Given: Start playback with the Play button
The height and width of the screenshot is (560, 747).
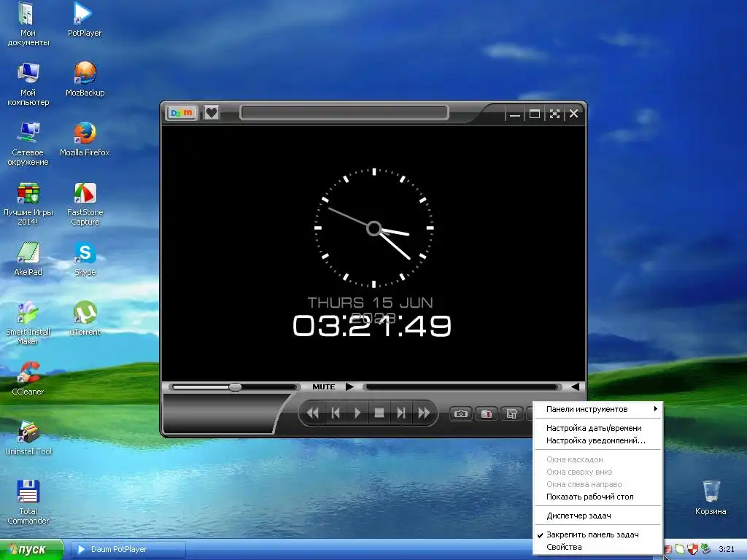Looking at the screenshot, I should (x=357, y=413).
